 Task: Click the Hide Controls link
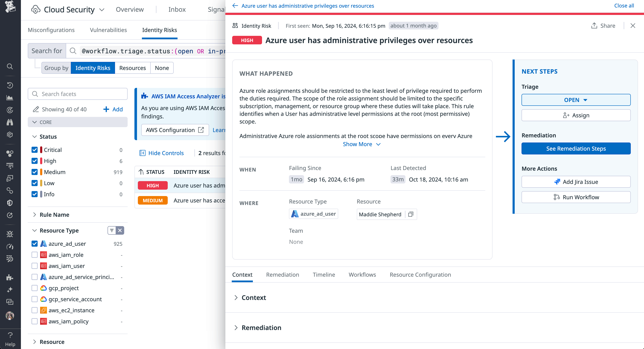(x=166, y=153)
